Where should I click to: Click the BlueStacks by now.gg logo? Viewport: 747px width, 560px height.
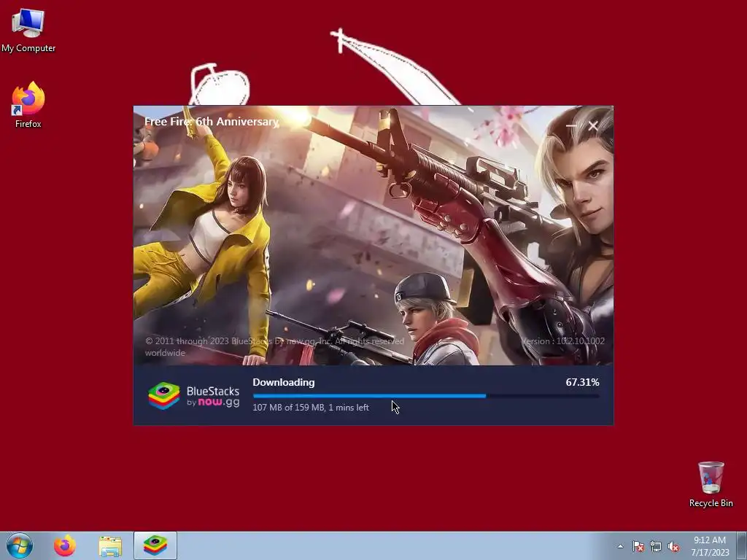(193, 396)
